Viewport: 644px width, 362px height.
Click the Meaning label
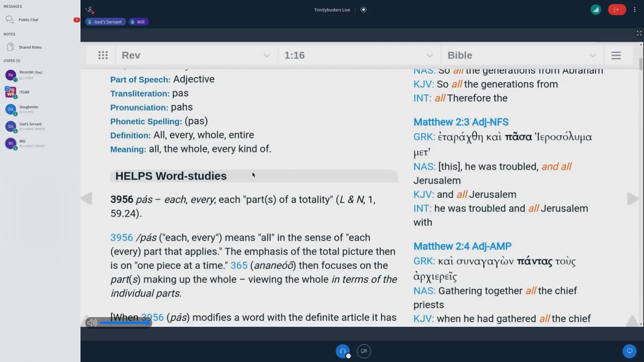pyautogui.click(x=128, y=149)
